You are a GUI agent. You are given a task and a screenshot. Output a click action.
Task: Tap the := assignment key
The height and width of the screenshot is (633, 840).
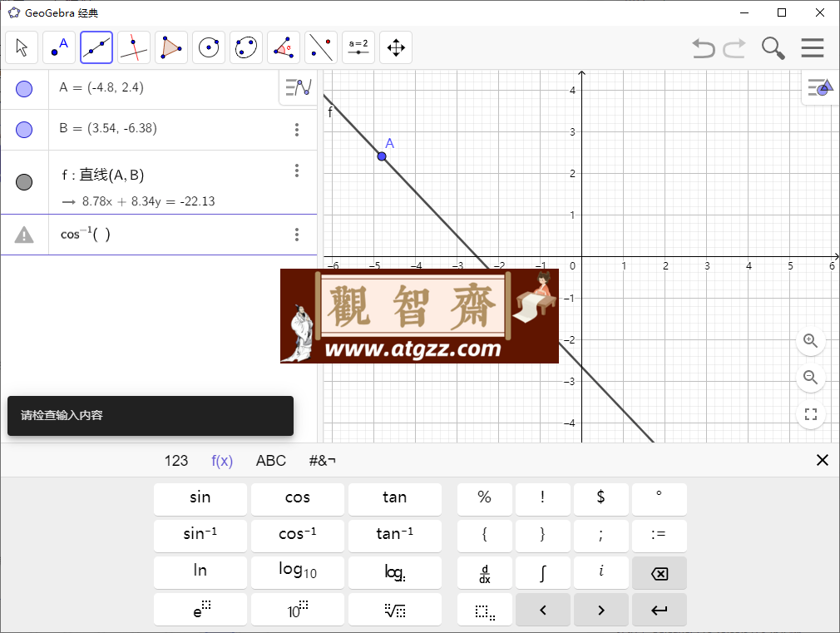click(660, 535)
